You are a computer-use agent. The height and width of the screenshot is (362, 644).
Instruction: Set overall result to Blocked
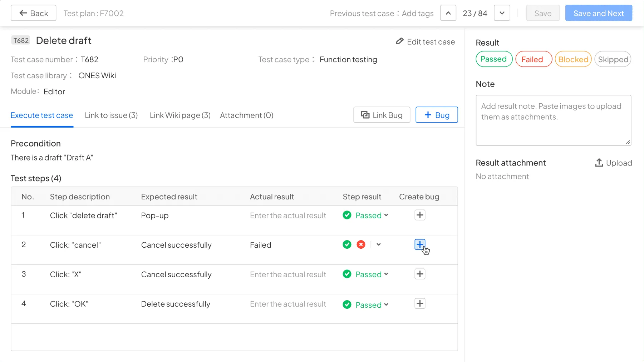pyautogui.click(x=573, y=59)
